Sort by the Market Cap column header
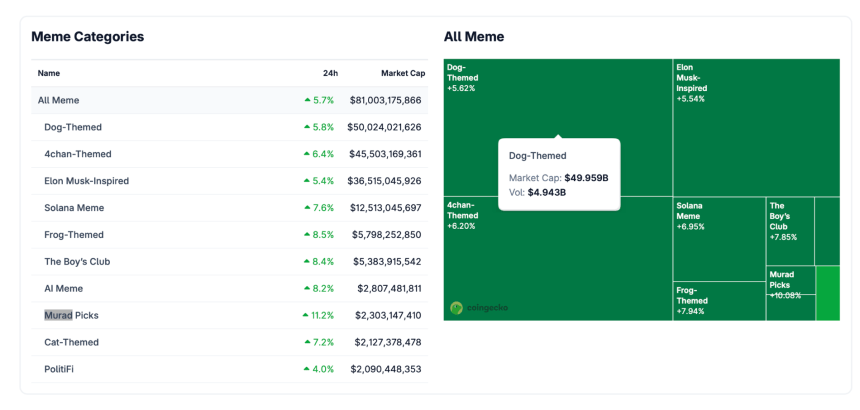The image size is (860, 410). (402, 73)
